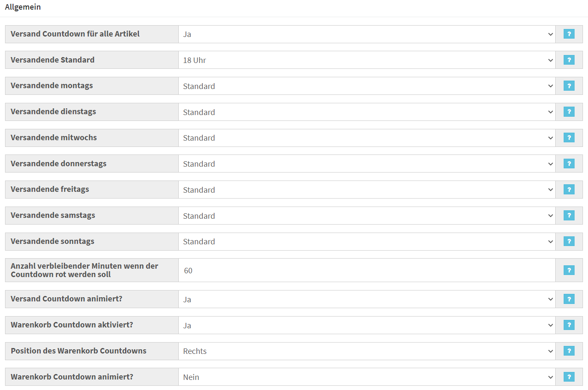Show help for Versandende donnerstags
The image size is (588, 390).
click(569, 164)
